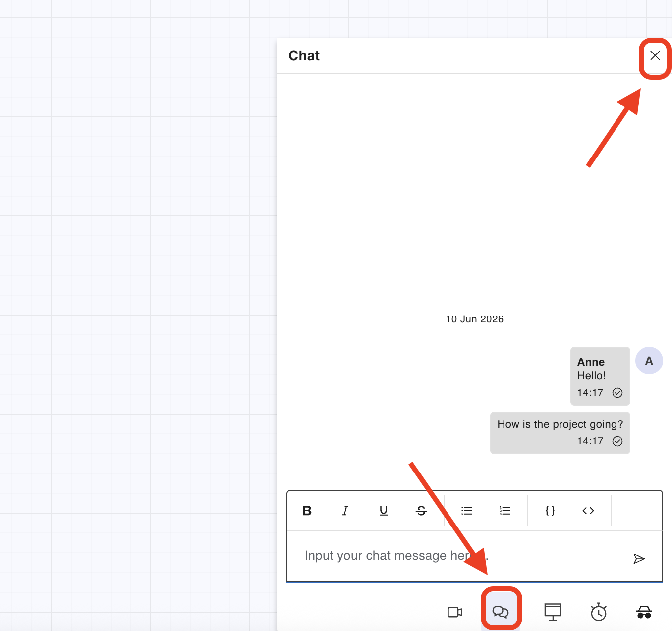The image size is (672, 631).
Task: Toggle bold formatting in chat editor
Action: pos(307,511)
